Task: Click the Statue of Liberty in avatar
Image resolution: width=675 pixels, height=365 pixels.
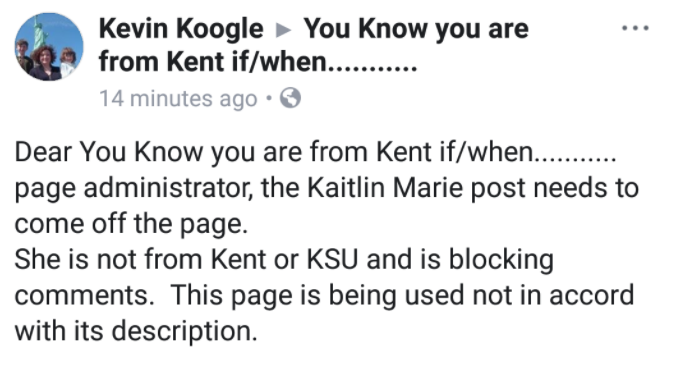Action: click(39, 31)
